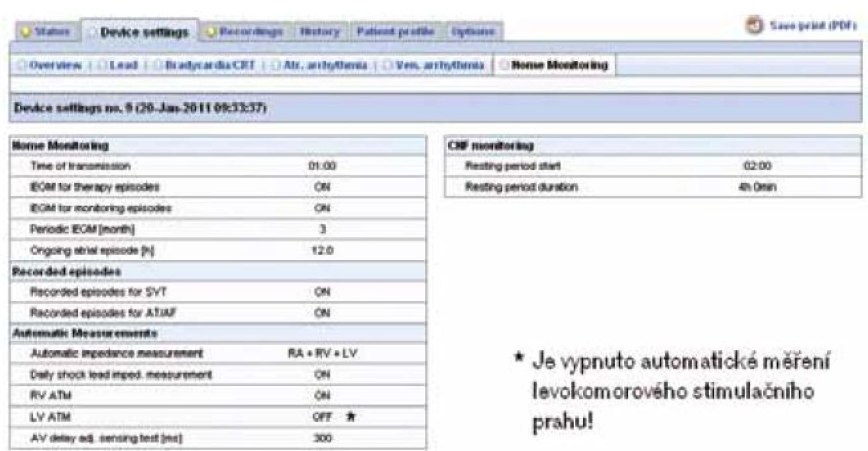Screen dimensions: 868x451
Task: Click the icon beside Lead
Action: (102, 65)
